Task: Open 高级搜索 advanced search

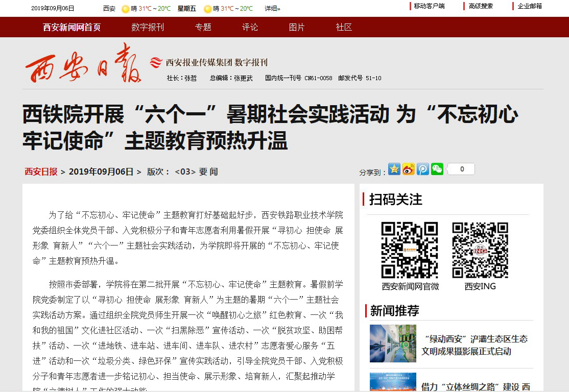Action: 481,6
